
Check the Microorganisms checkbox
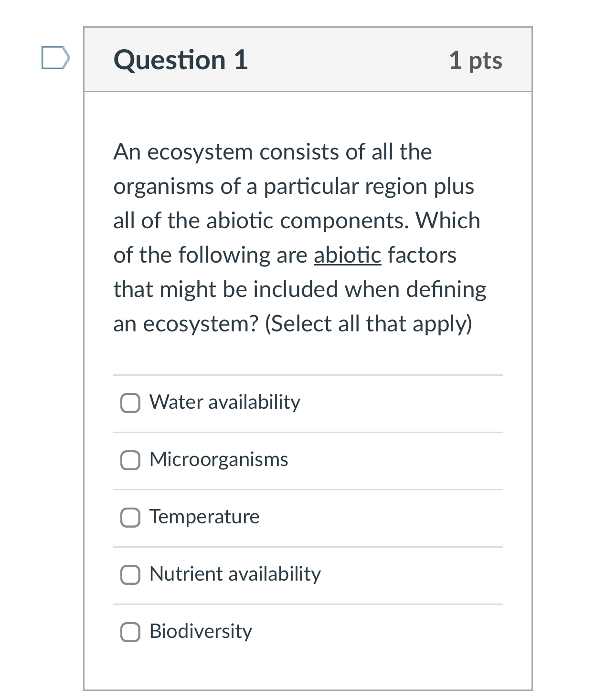[x=130, y=461]
